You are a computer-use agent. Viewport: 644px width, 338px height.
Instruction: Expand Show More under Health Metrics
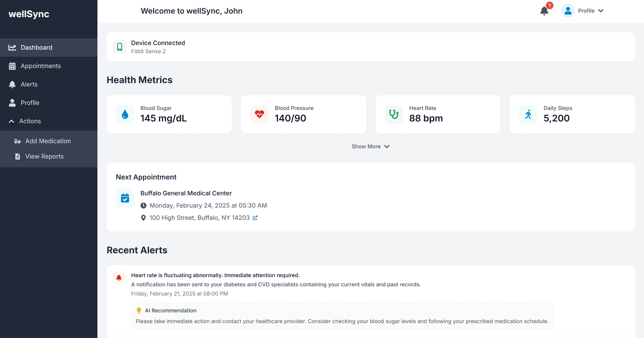370,146
